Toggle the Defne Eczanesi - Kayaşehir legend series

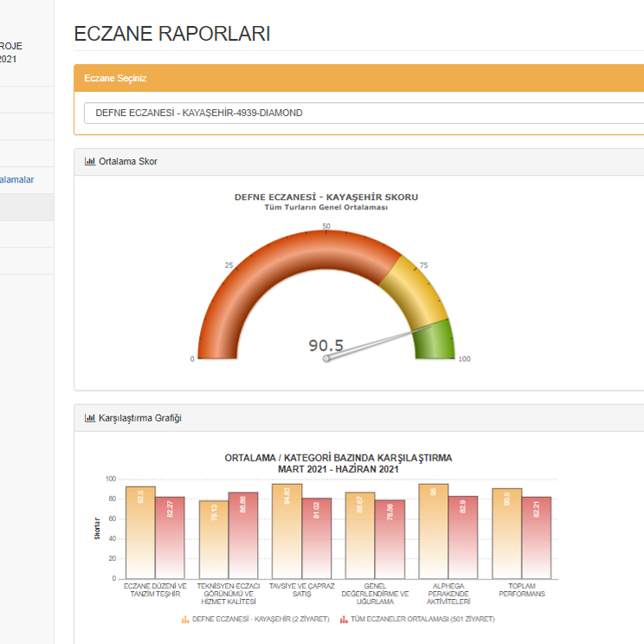[260, 620]
